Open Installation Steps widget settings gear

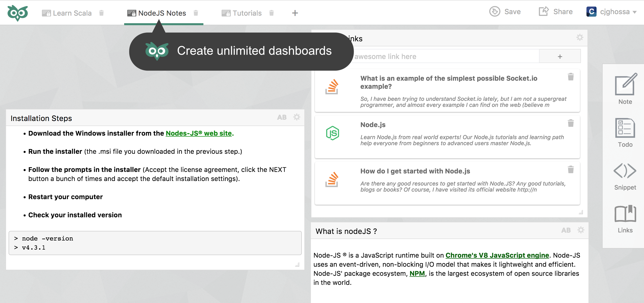297,117
